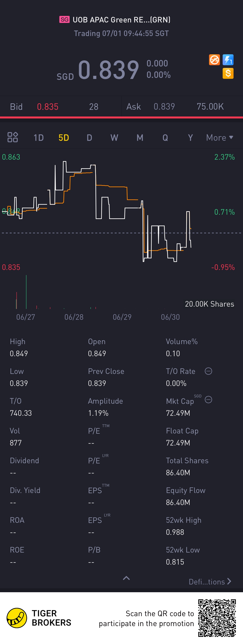Expand the More chart periods dropdown
Screen dimensions: 243x644
click(219, 138)
